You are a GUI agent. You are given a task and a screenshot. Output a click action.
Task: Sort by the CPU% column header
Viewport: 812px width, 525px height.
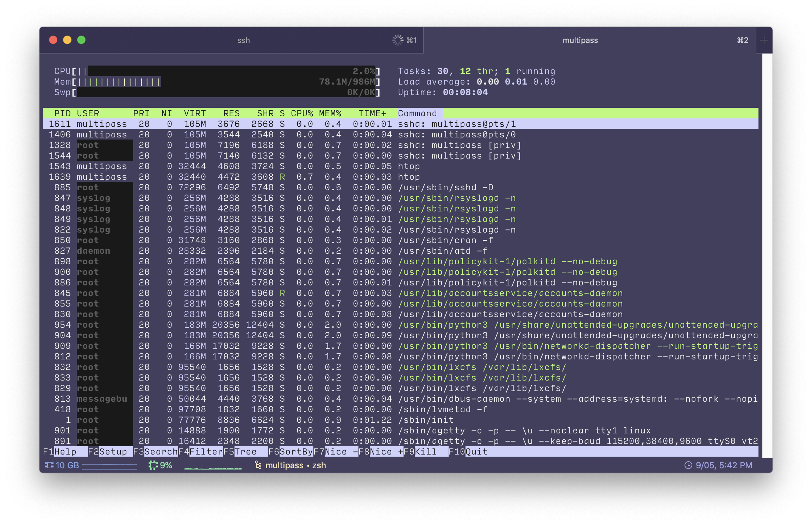coord(302,113)
